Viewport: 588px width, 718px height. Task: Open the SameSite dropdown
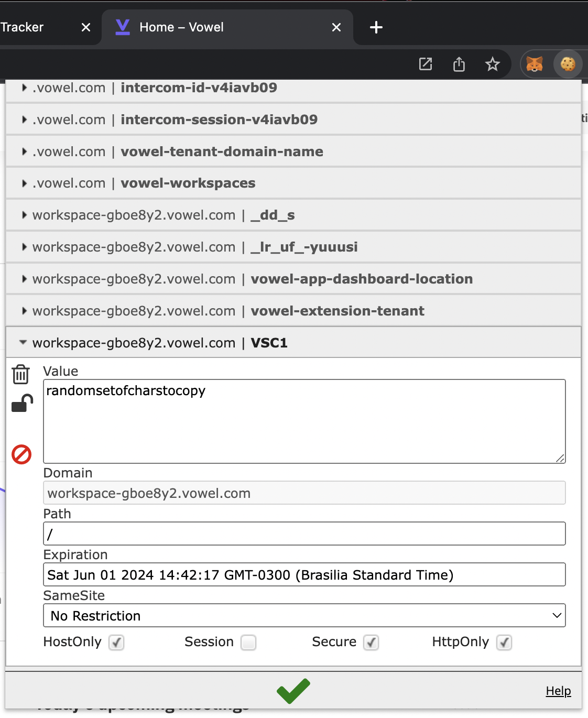[x=304, y=615]
